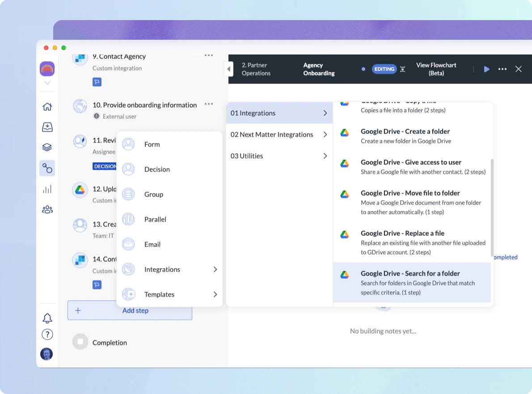
Task: Click the note flag under step 14
Action: (x=97, y=285)
